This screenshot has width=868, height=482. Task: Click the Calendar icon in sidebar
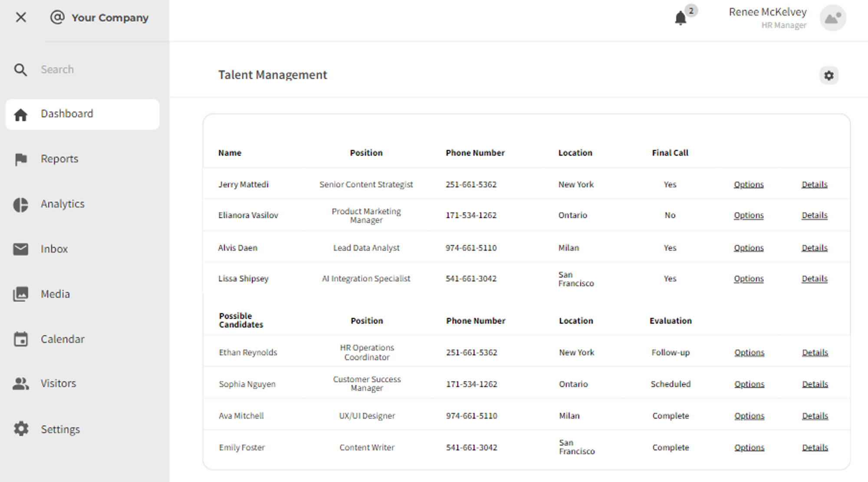click(x=20, y=339)
